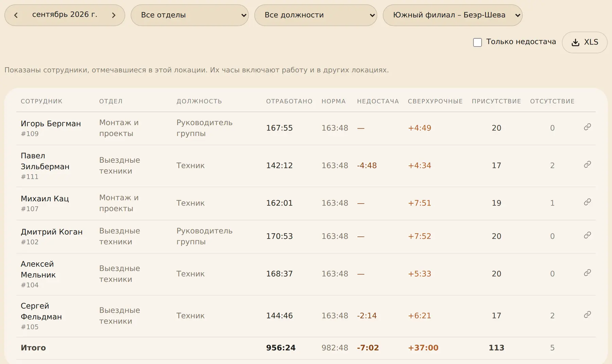Click the Отдел column header

click(x=111, y=101)
